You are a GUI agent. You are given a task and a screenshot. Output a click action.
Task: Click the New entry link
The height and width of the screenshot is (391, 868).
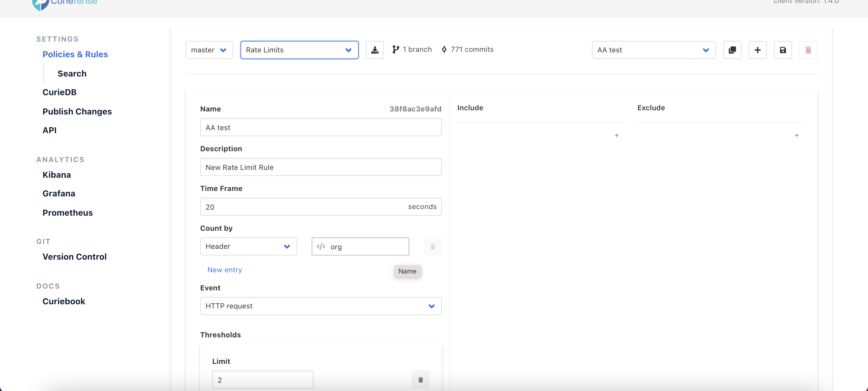[225, 270]
